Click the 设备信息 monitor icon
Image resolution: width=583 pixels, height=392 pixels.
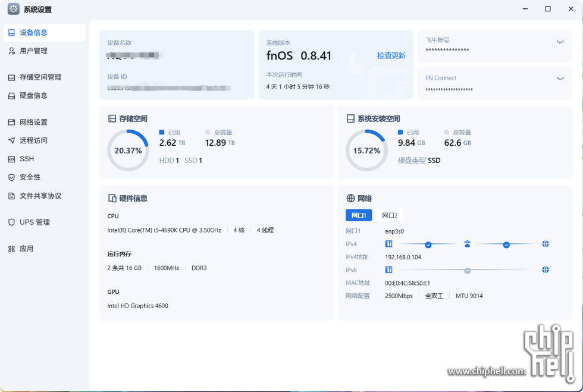11,33
